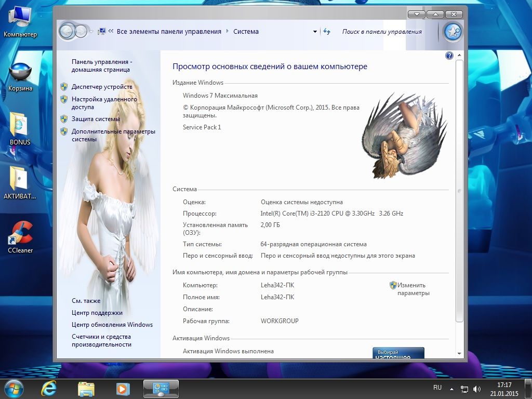The width and height of the screenshot is (532, 399).
Task: Open 'Панель управления - домашняя страница'
Action: (x=102, y=65)
